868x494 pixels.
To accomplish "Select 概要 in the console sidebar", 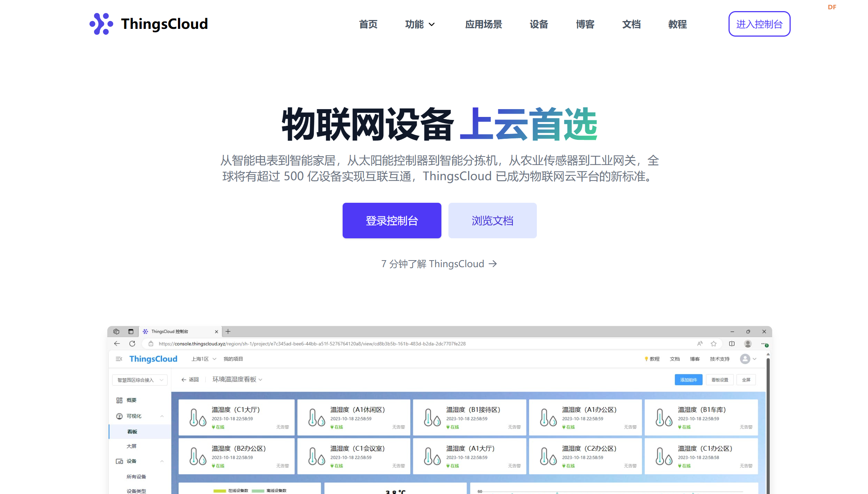I will click(131, 400).
